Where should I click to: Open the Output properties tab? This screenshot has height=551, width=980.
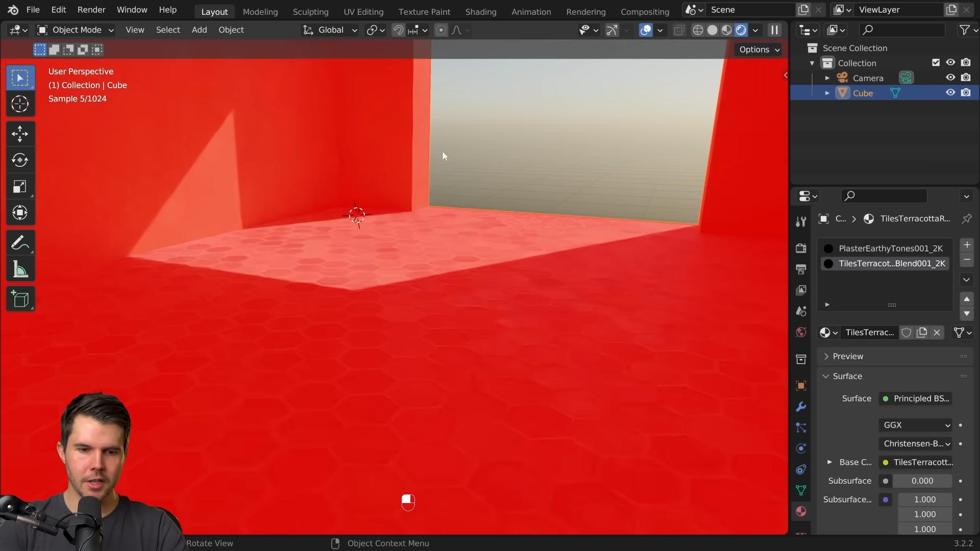pos(801,269)
